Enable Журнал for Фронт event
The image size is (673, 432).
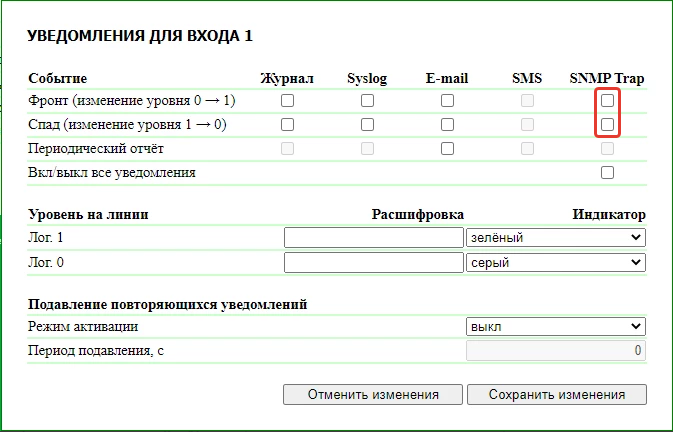pyautogui.click(x=288, y=101)
